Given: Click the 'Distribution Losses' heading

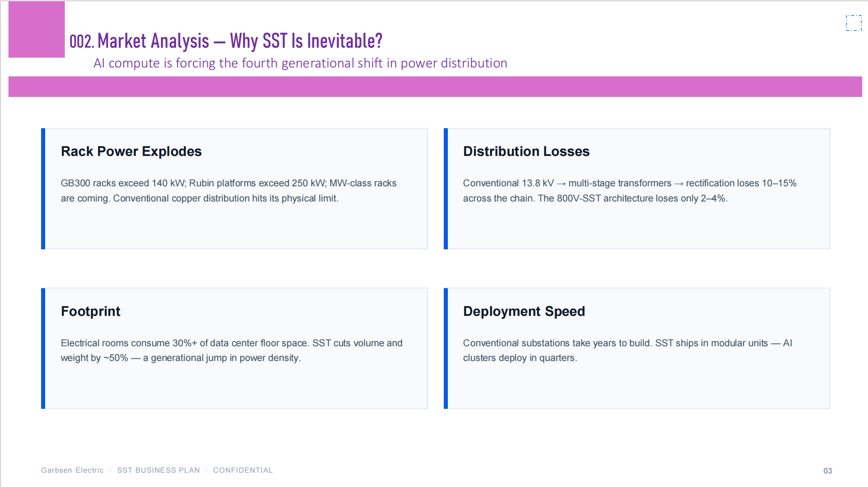Looking at the screenshot, I should [x=526, y=151].
